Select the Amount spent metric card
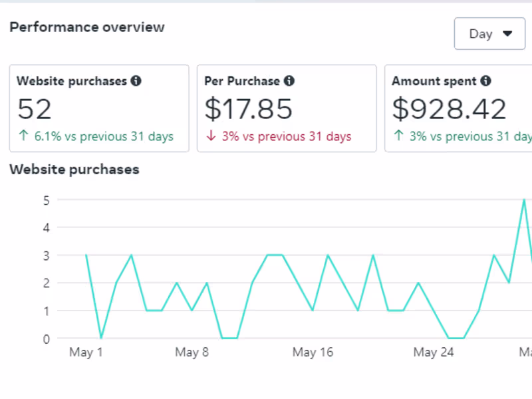 click(x=459, y=108)
